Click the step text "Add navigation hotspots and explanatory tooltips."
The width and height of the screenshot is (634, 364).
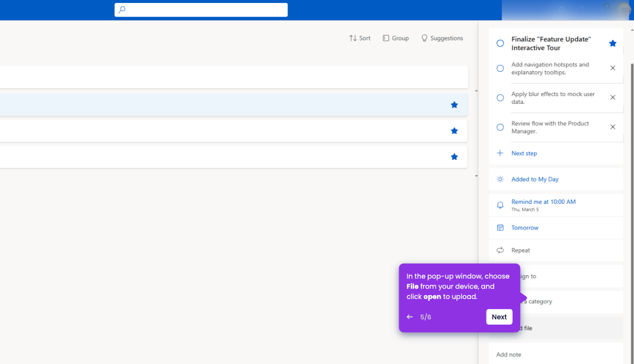tap(550, 68)
